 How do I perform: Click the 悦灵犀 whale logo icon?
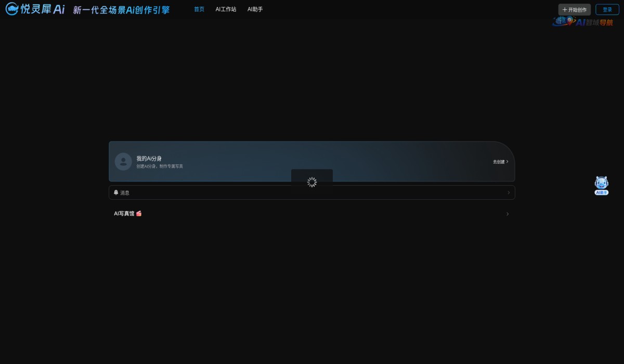[x=11, y=9]
